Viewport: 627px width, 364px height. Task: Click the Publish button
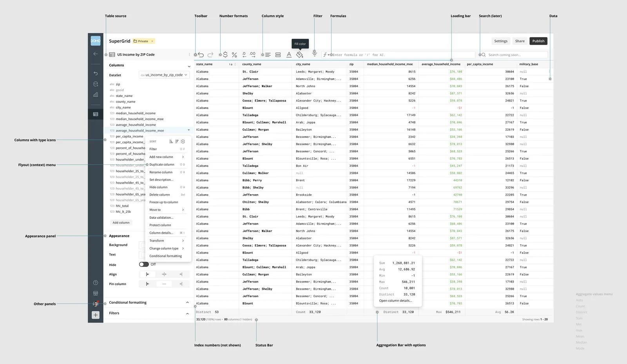(x=538, y=41)
